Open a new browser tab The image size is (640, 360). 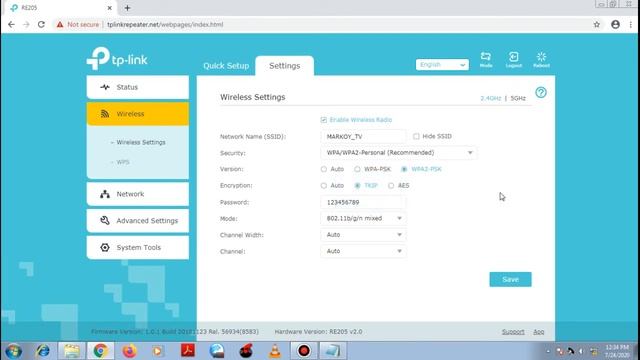pos(127,8)
